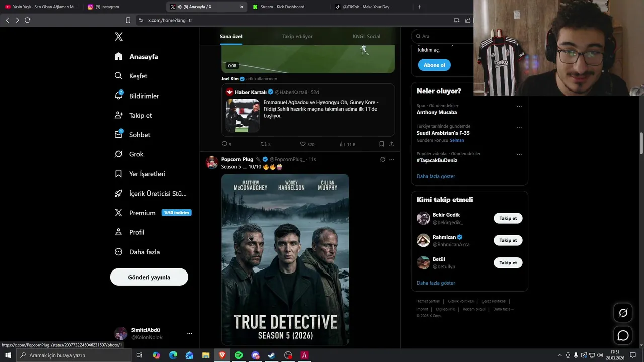644x362 pixels.
Task: Switch to Instagram browser tab
Action: [x=123, y=7]
